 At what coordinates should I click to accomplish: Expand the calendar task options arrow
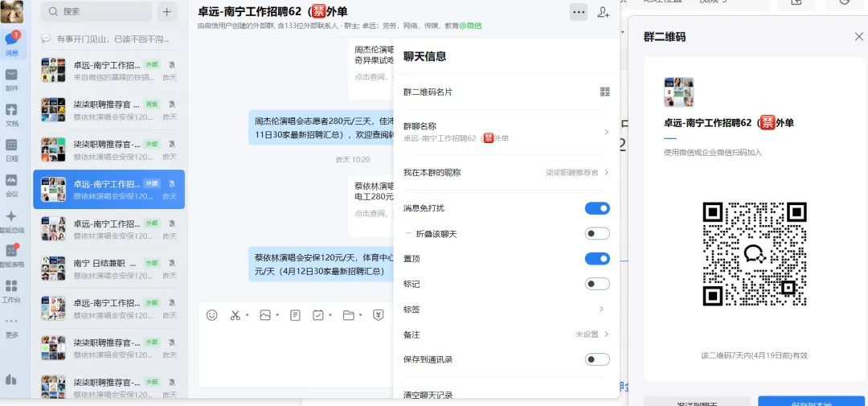pyautogui.click(x=330, y=315)
